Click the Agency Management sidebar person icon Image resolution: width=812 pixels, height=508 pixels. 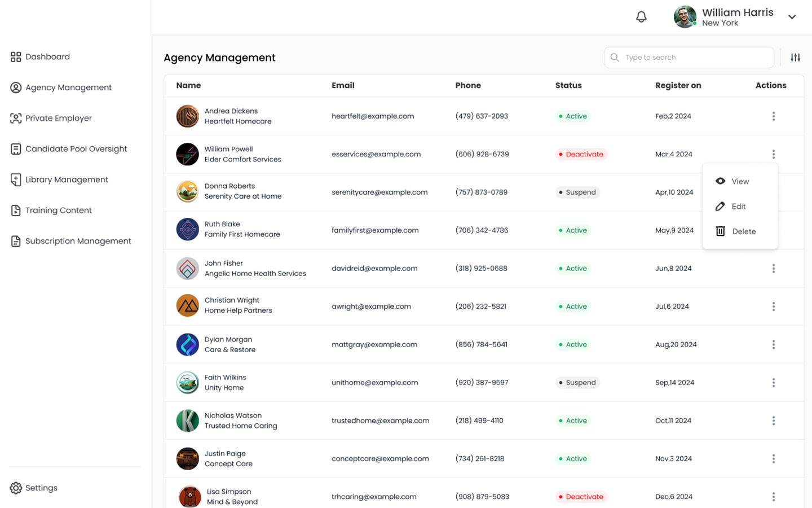pos(16,87)
